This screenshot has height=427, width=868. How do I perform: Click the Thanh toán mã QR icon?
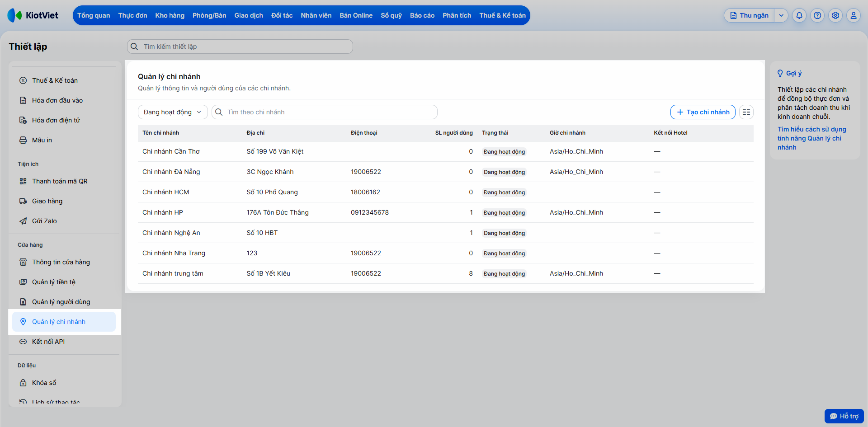(23, 181)
